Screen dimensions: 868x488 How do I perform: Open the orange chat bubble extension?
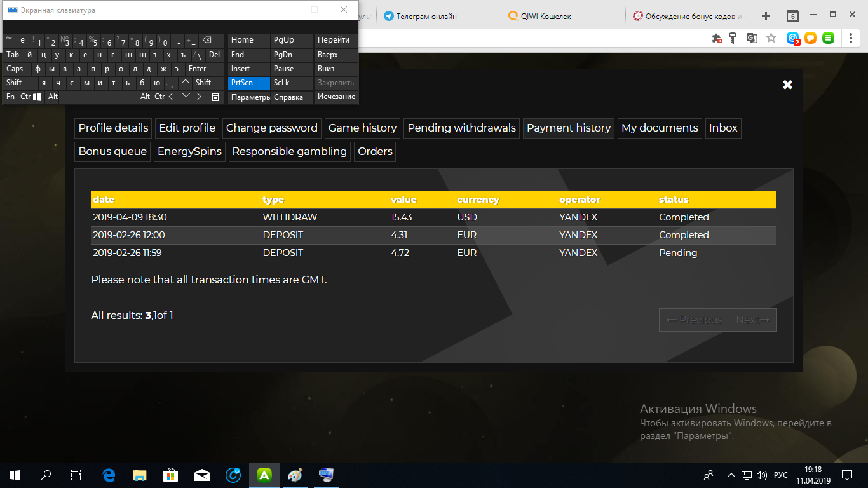(810, 38)
